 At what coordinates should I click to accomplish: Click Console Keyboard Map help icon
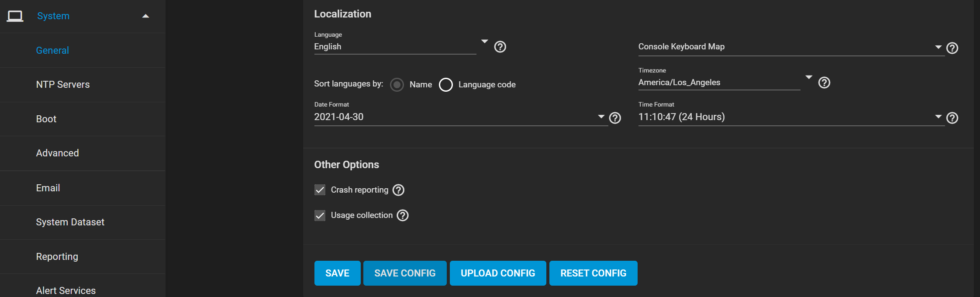952,48
